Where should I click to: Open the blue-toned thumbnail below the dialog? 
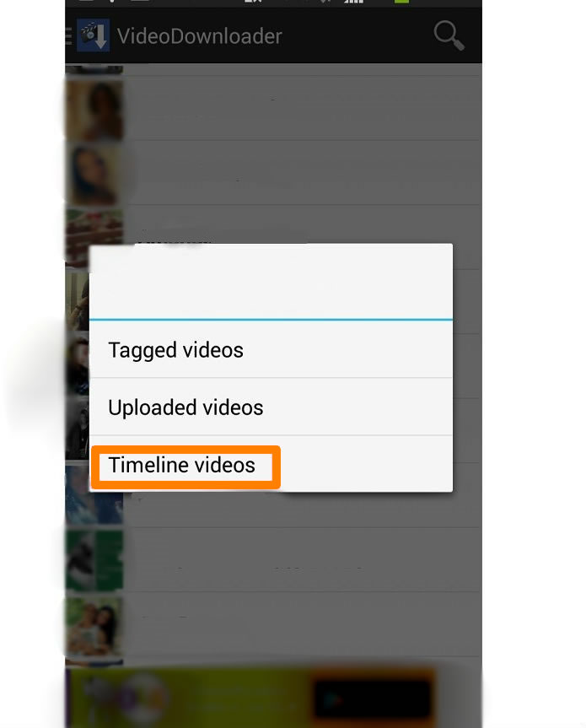point(94,496)
